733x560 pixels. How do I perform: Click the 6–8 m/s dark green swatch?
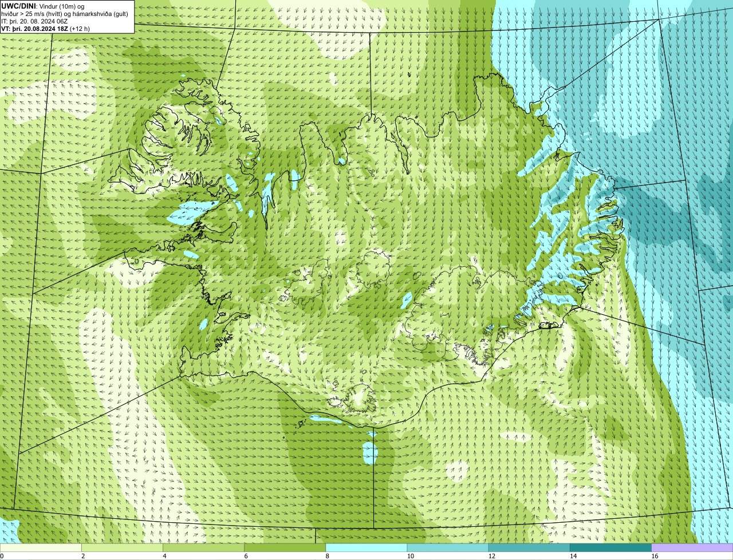(285, 547)
